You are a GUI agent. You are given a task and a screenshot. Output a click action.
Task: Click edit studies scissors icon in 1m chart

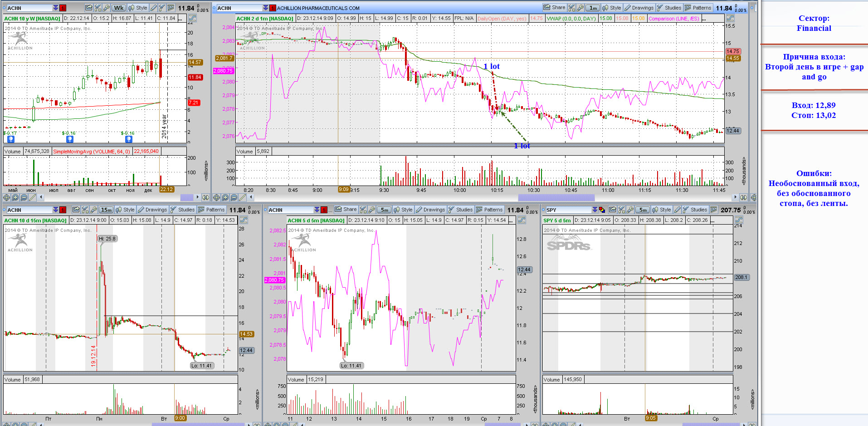click(572, 8)
